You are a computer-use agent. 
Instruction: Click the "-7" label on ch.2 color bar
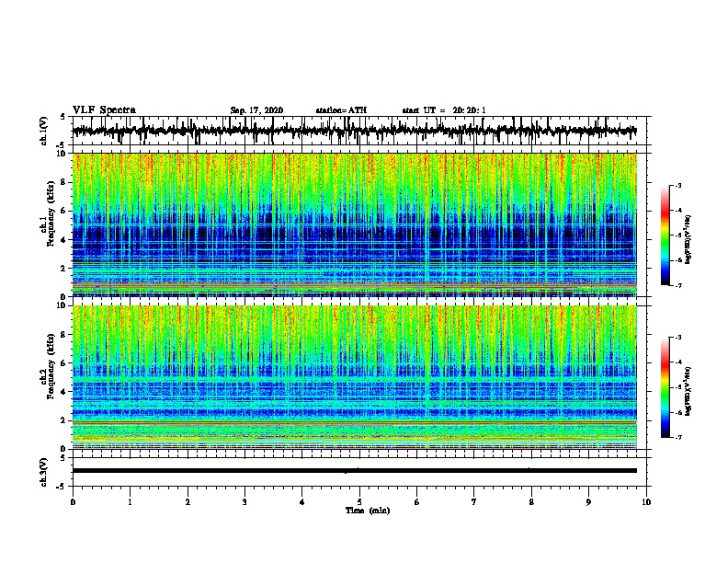678,437
